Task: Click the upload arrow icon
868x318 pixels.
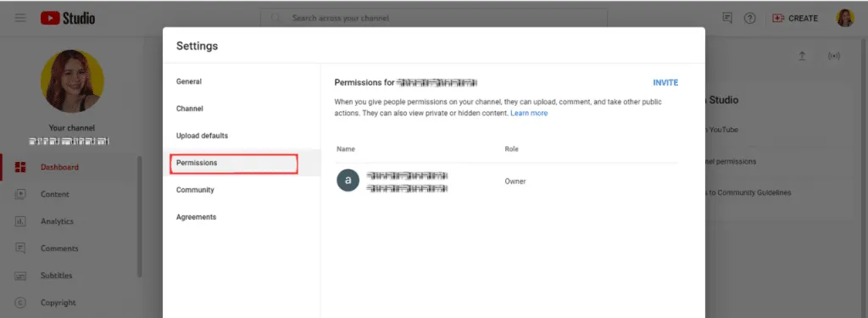Action: [802, 56]
